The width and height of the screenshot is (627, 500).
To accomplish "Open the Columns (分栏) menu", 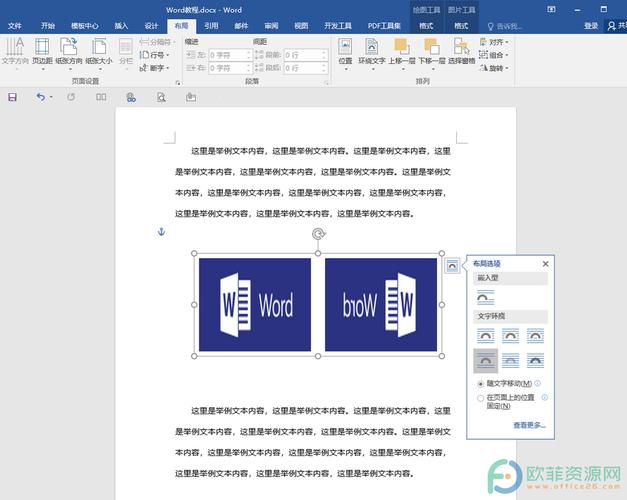I will (126, 53).
